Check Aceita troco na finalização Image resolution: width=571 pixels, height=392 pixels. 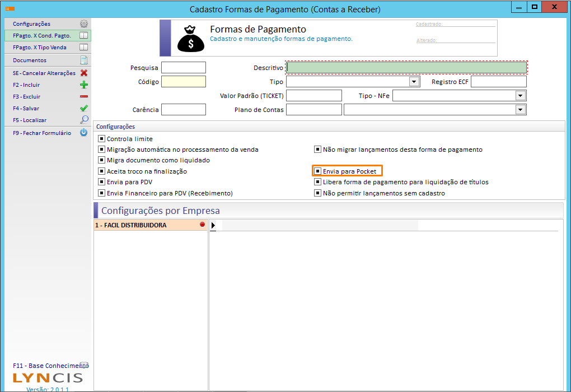[102, 171]
